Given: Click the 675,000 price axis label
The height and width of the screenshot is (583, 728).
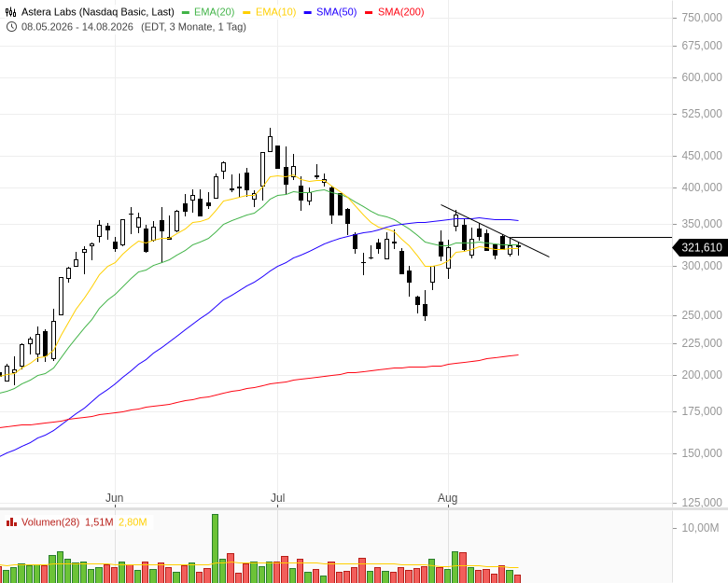Looking at the screenshot, I should click(x=702, y=46).
